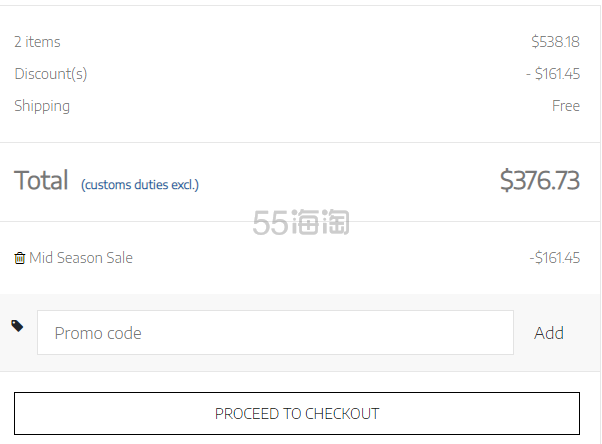602x444 pixels.
Task: Click the 55 digits in the watermark
Action: coord(272,222)
